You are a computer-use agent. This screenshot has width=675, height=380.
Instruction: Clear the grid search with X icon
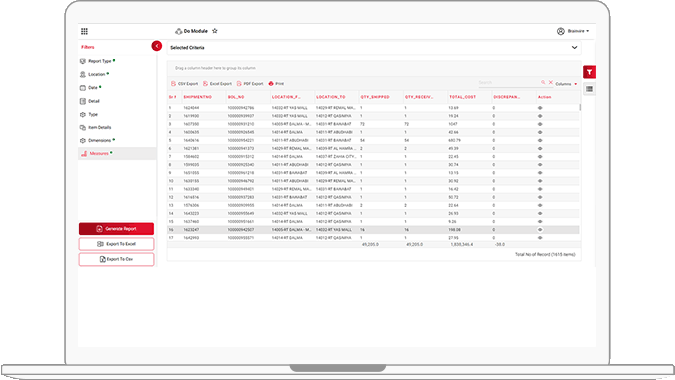[x=551, y=82]
